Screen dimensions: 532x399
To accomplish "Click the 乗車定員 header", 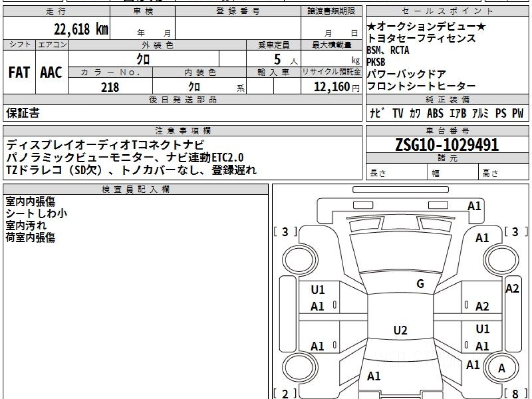I will tap(274, 45).
